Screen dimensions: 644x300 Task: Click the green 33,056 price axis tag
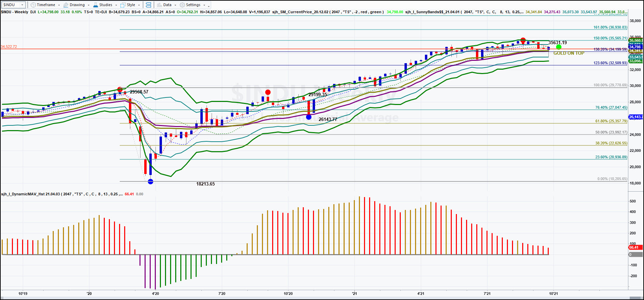pos(635,61)
